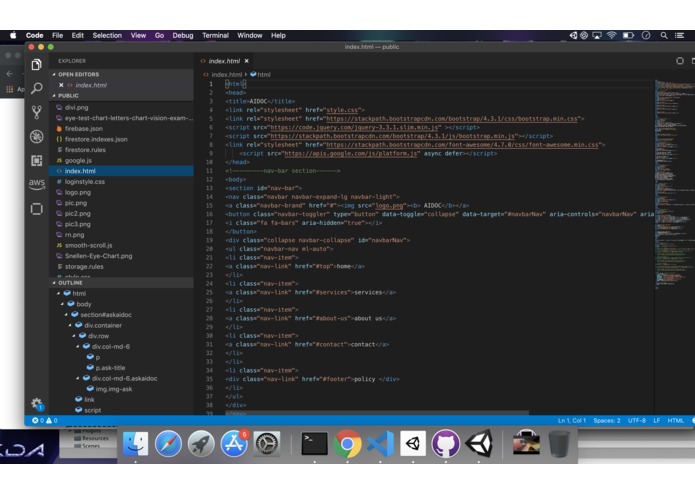Screen dimensions: 695x494
Task: Click the Wi-Fi icon in menu bar
Action: (x=612, y=35)
